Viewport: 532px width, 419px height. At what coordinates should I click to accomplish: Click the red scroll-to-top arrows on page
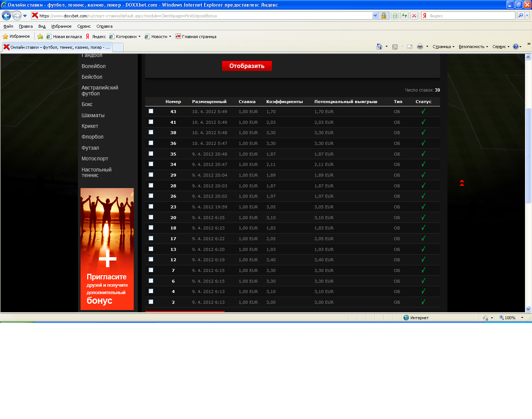(x=462, y=183)
